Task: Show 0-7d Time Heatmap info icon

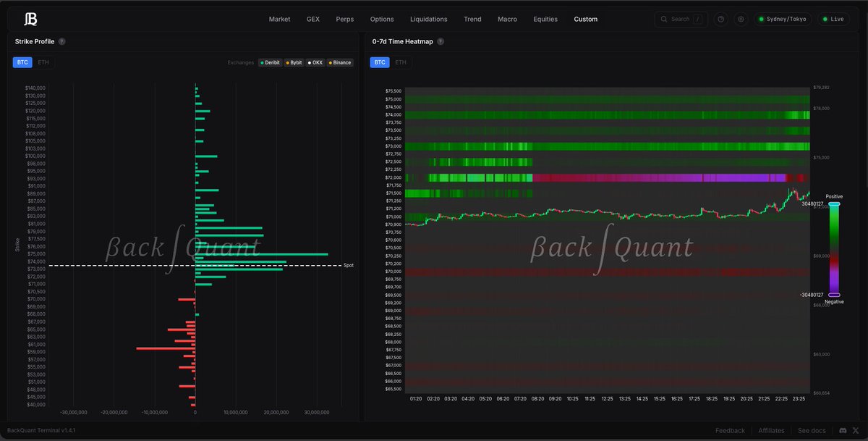Action: click(441, 41)
